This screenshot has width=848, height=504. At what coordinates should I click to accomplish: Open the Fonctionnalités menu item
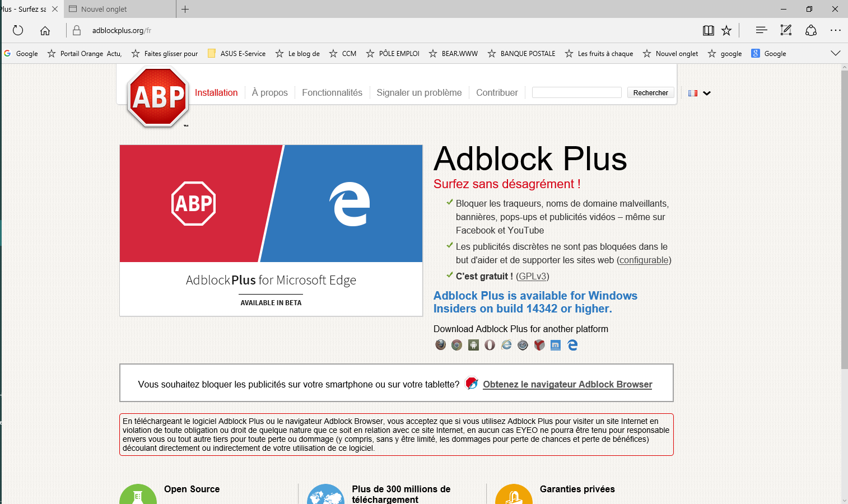[x=332, y=93]
